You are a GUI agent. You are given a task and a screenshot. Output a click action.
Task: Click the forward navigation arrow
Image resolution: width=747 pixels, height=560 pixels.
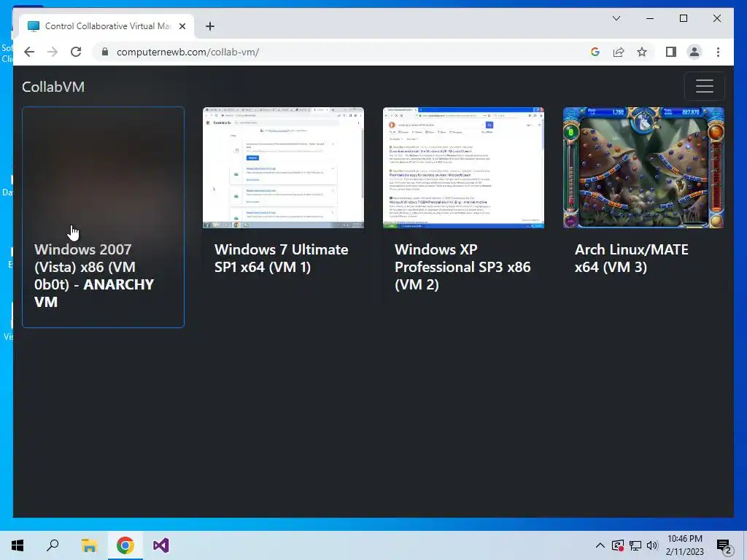pos(53,52)
